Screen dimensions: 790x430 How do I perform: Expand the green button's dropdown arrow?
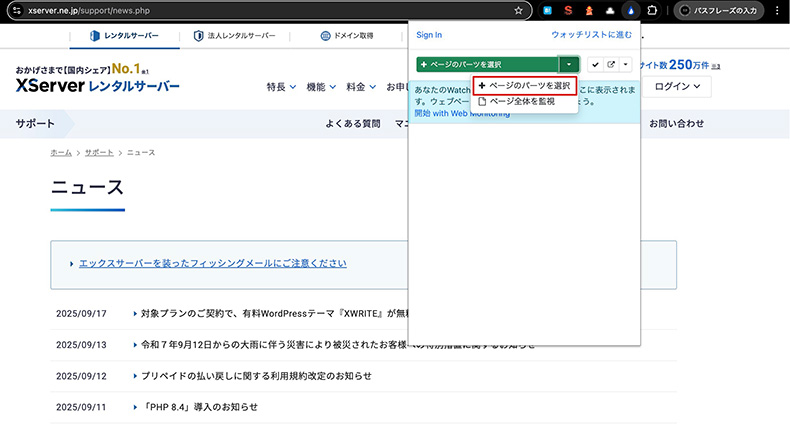pos(568,64)
